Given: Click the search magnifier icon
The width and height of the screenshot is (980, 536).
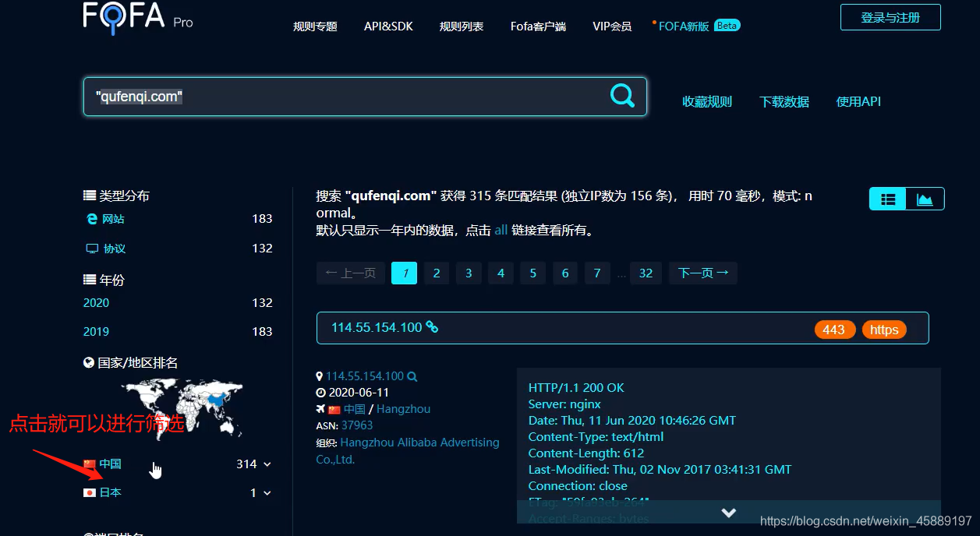Looking at the screenshot, I should pos(622,96).
